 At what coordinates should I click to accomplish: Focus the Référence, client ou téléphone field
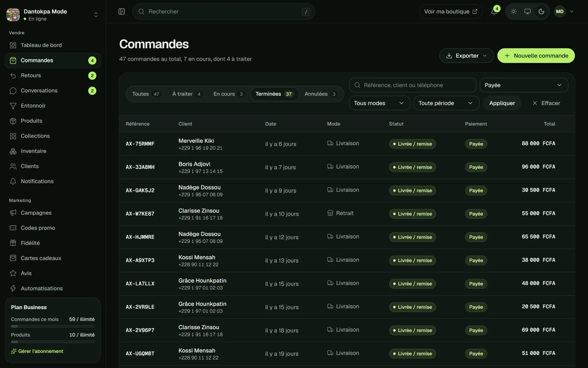(x=413, y=85)
